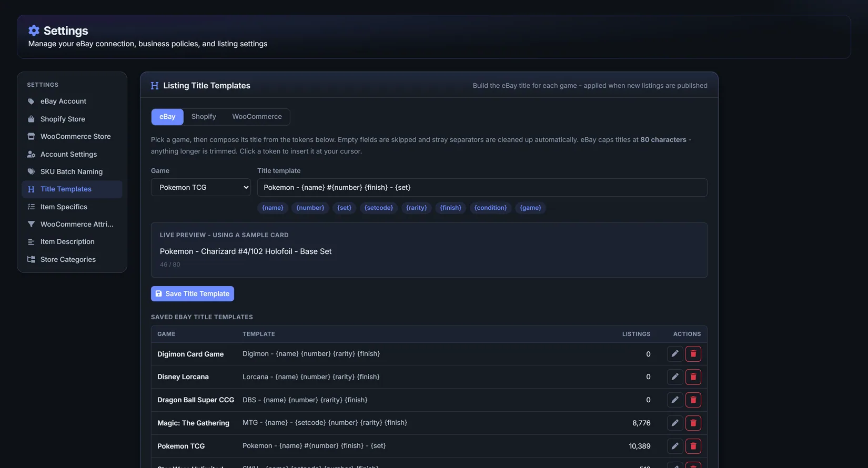
Task: Save the title template
Action: tap(193, 294)
